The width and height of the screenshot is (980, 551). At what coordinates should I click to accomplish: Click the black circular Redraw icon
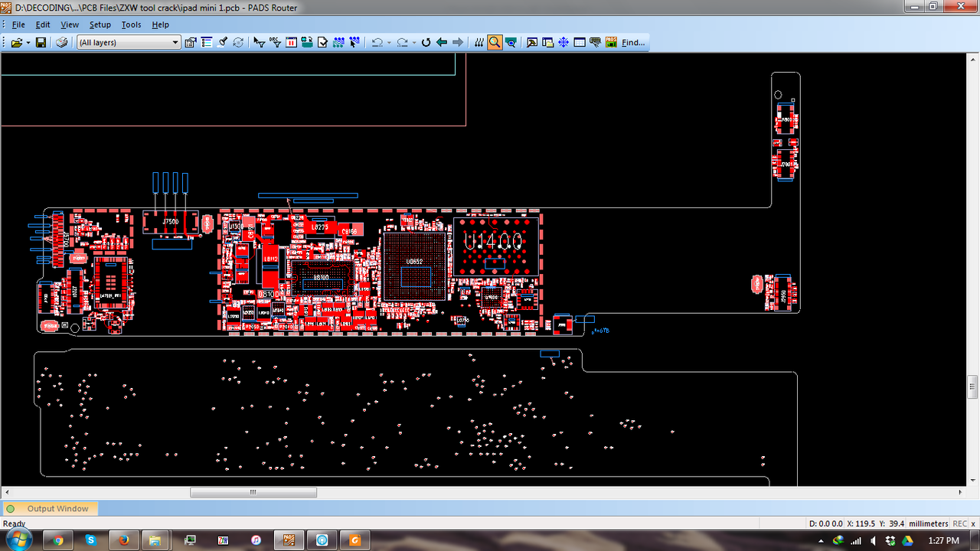pyautogui.click(x=426, y=42)
